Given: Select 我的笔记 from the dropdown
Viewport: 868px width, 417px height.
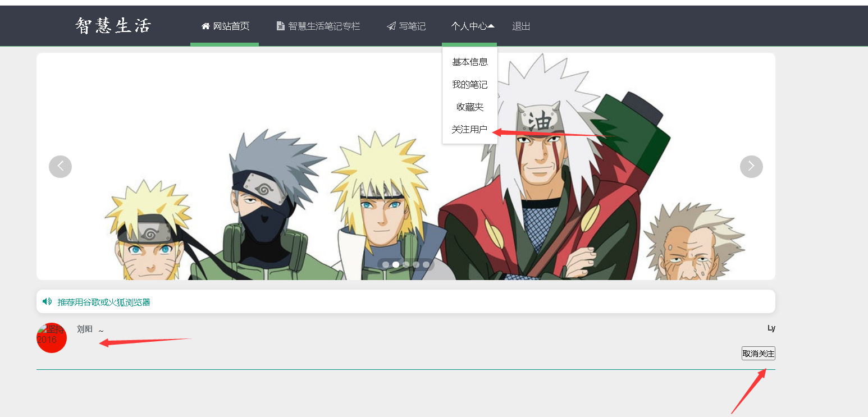Looking at the screenshot, I should pos(470,85).
